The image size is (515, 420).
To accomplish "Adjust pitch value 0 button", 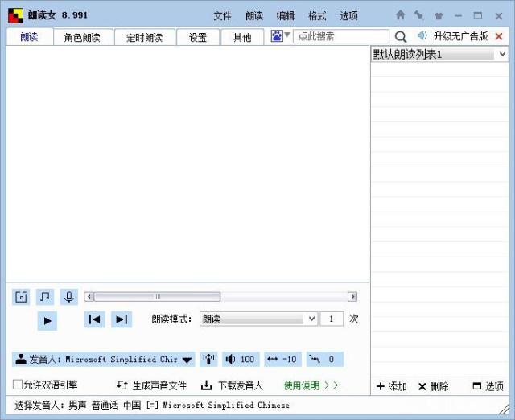I will 325,359.
